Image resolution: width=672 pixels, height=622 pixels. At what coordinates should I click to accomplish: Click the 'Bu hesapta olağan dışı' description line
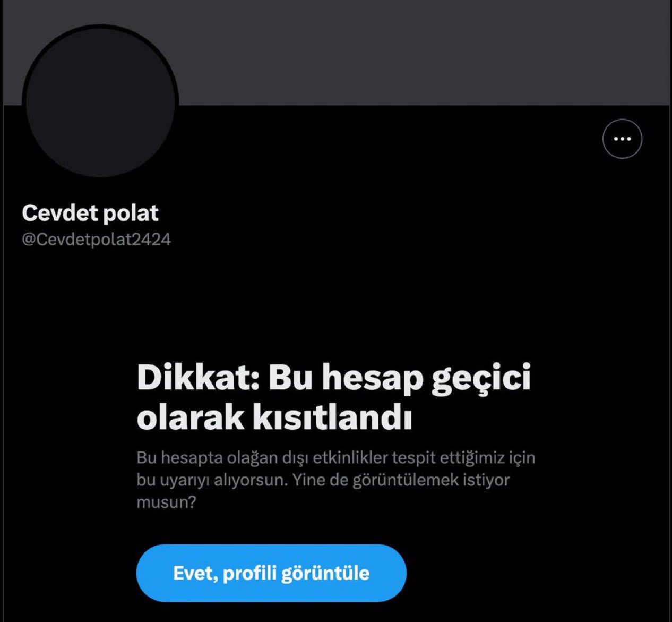(222, 457)
